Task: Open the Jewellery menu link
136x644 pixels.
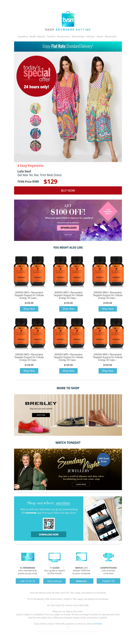Action: coord(23,36)
